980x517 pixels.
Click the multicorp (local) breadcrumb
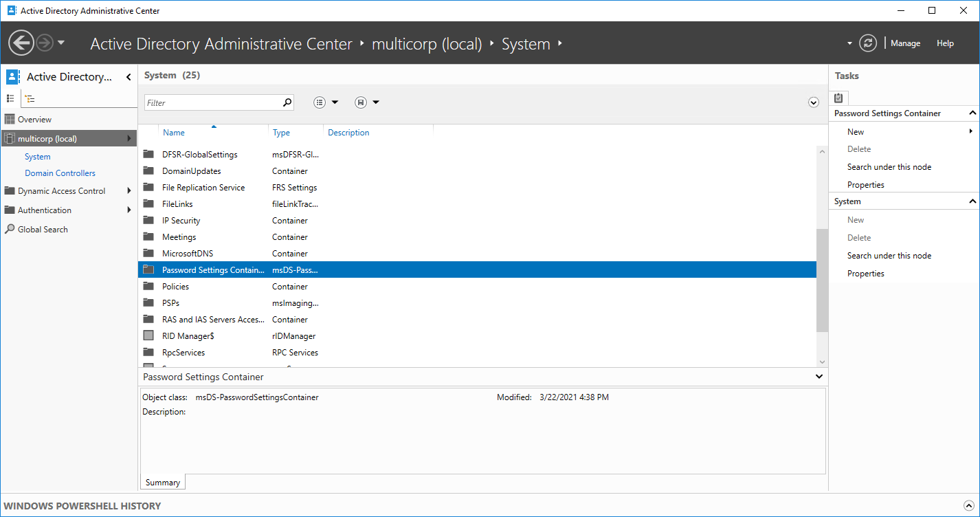pyautogui.click(x=427, y=44)
